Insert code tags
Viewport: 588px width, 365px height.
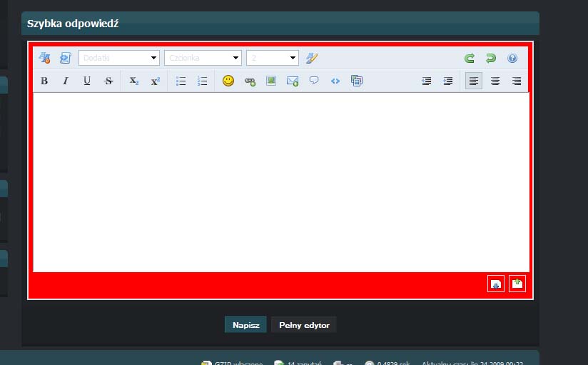(x=335, y=81)
